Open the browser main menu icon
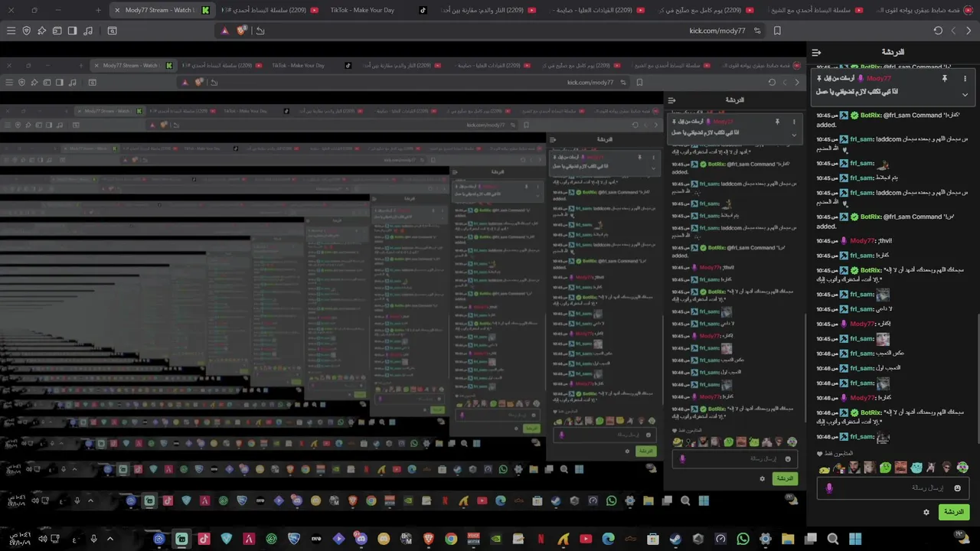 click(11, 31)
